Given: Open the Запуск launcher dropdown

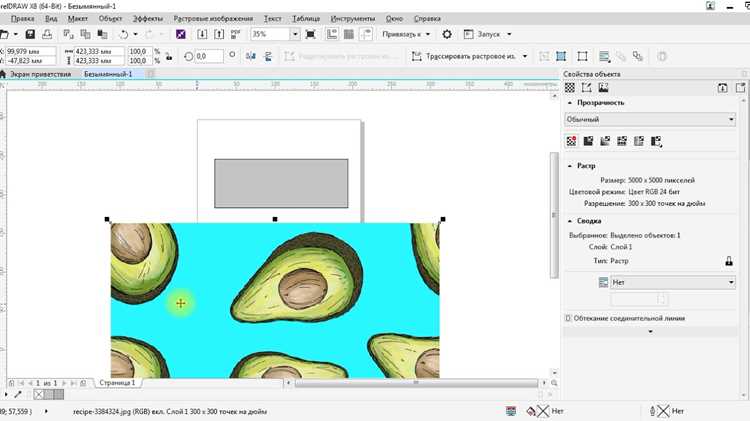Looking at the screenshot, I should pyautogui.click(x=509, y=34).
